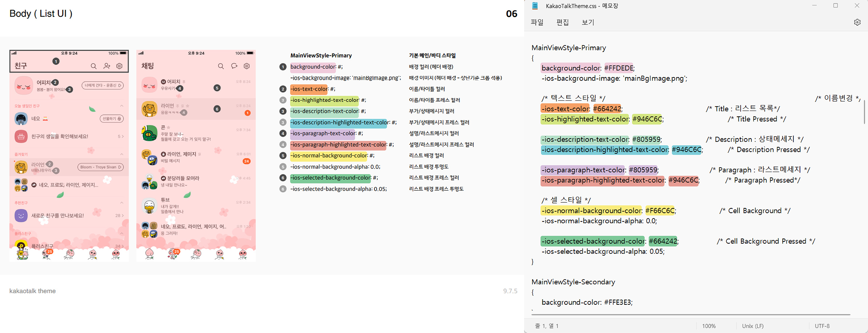Click search icon in 친구 header

pos(94,66)
